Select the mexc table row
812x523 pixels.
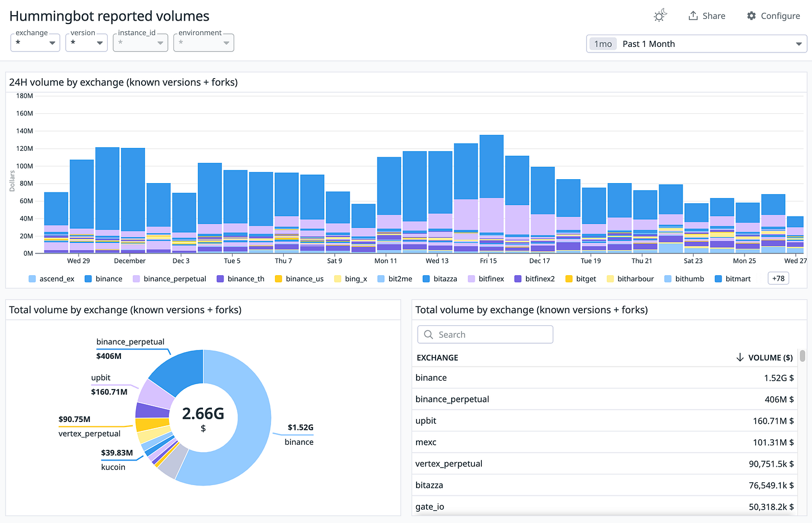[x=605, y=442]
